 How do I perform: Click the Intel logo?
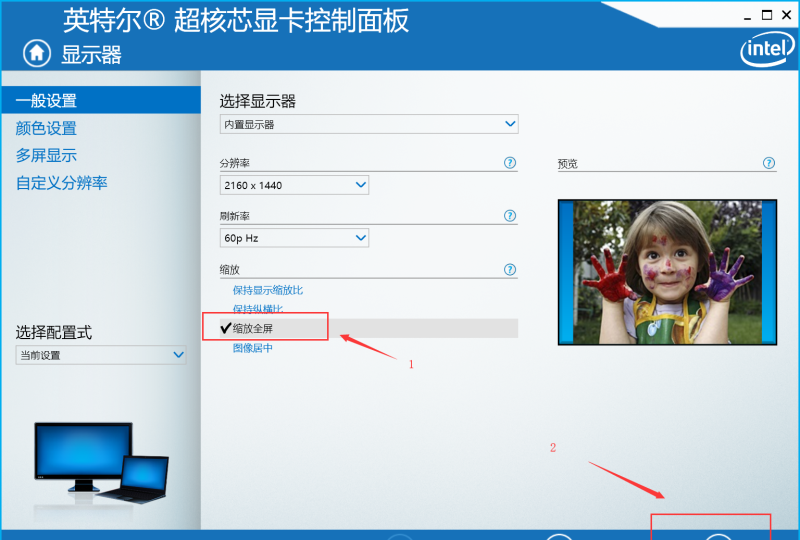tap(767, 50)
